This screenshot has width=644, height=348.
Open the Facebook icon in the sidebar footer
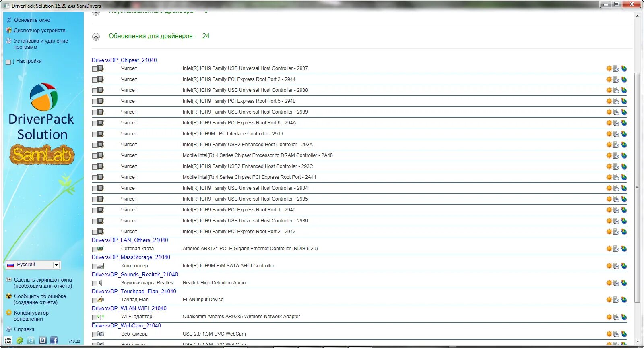(x=54, y=340)
